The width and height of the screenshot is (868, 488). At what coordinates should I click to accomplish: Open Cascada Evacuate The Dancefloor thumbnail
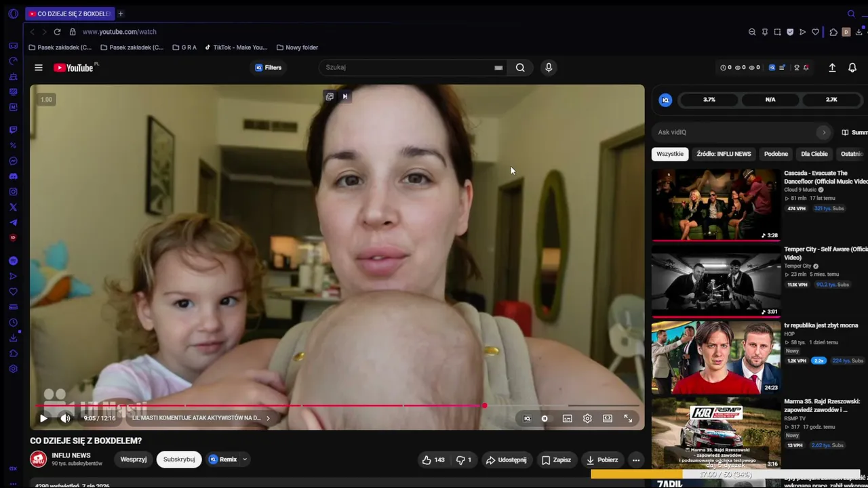tap(716, 205)
